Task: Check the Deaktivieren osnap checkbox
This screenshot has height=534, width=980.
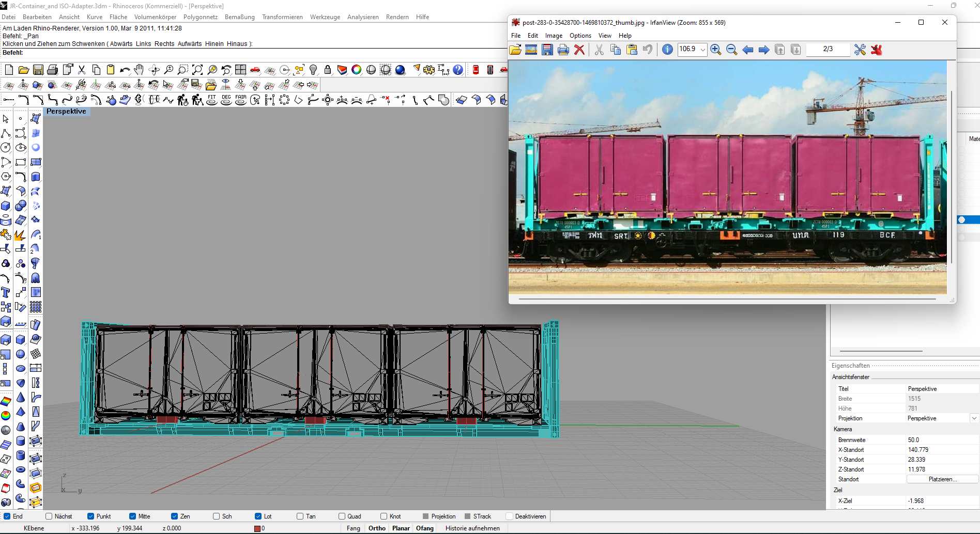Action: (x=510, y=516)
